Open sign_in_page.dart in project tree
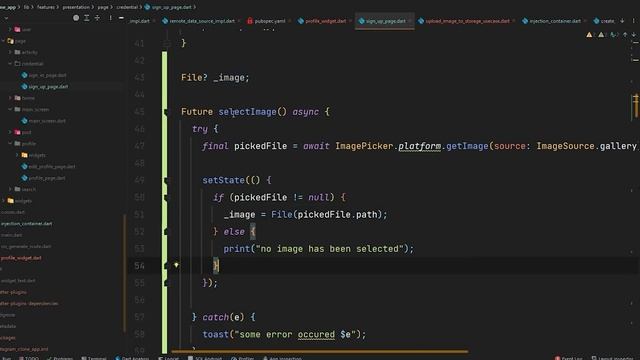 [47, 75]
